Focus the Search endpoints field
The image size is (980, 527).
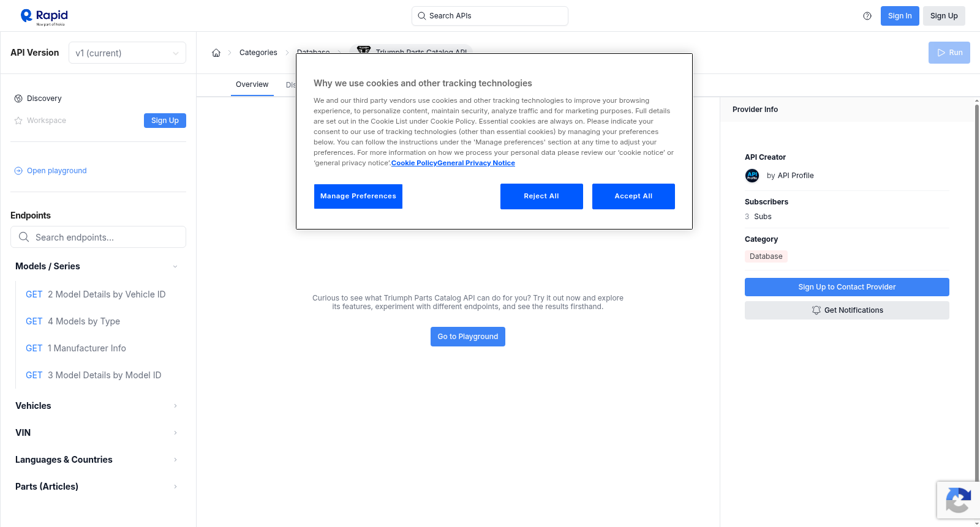98,237
